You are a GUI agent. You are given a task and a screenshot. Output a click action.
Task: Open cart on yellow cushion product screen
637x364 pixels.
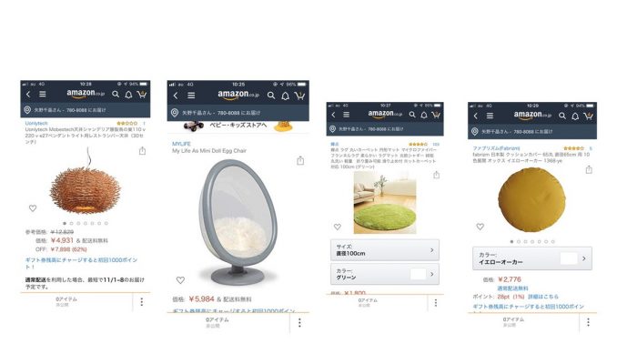[588, 116]
